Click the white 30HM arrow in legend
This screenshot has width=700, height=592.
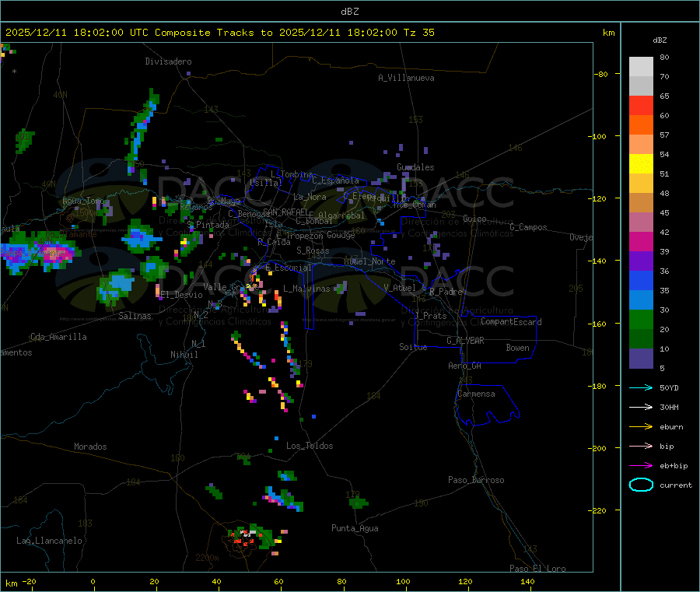pos(641,407)
